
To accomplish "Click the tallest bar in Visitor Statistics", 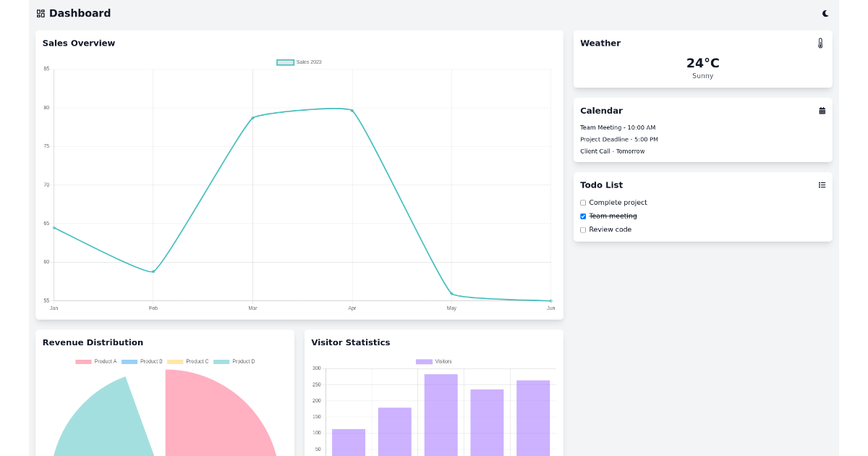I will 441,413.
